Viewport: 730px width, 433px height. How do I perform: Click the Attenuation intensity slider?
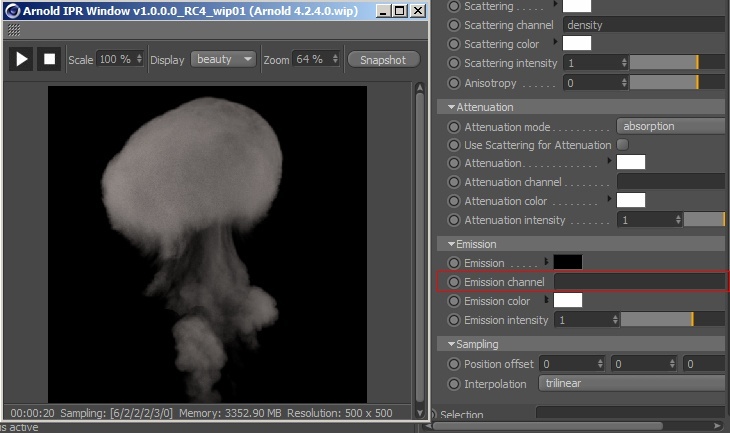click(x=704, y=219)
